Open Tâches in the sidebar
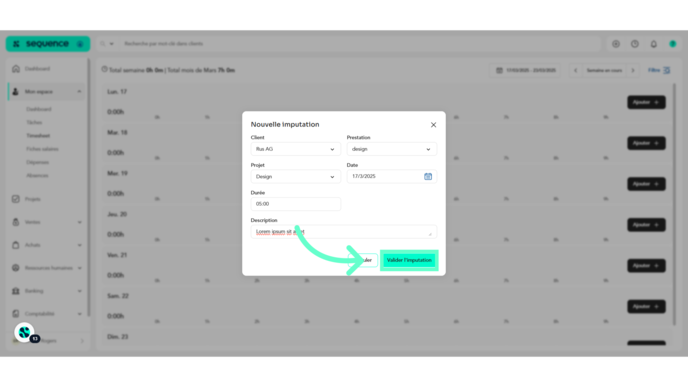Image resolution: width=688 pixels, height=387 pixels. pos(34,122)
